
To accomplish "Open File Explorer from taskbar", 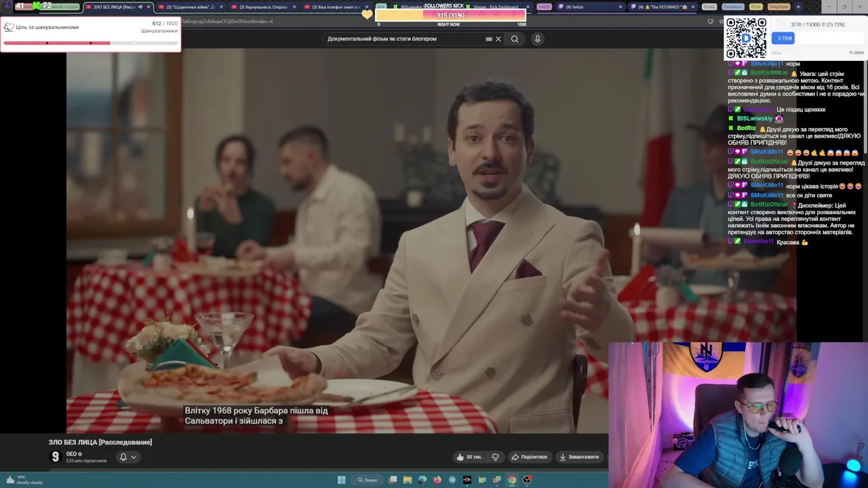I will coord(408,480).
